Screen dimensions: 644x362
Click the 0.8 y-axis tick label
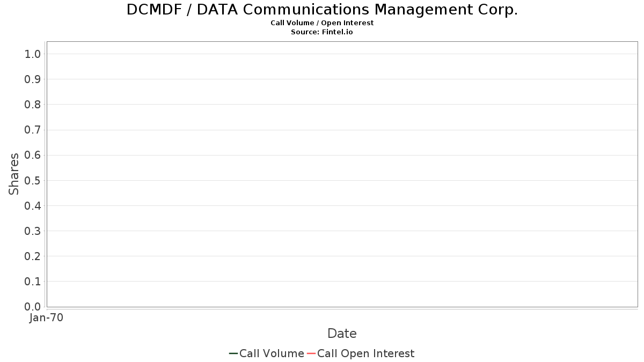pos(33,105)
